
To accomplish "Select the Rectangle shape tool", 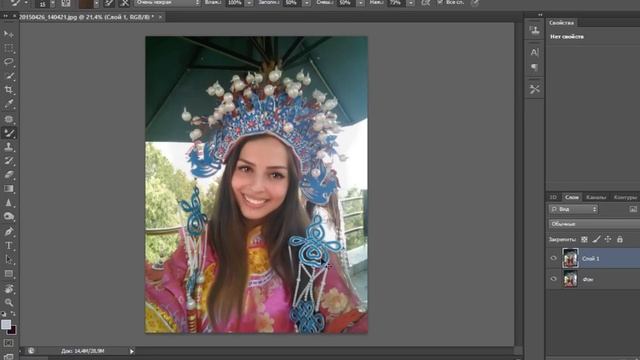I will point(9,273).
